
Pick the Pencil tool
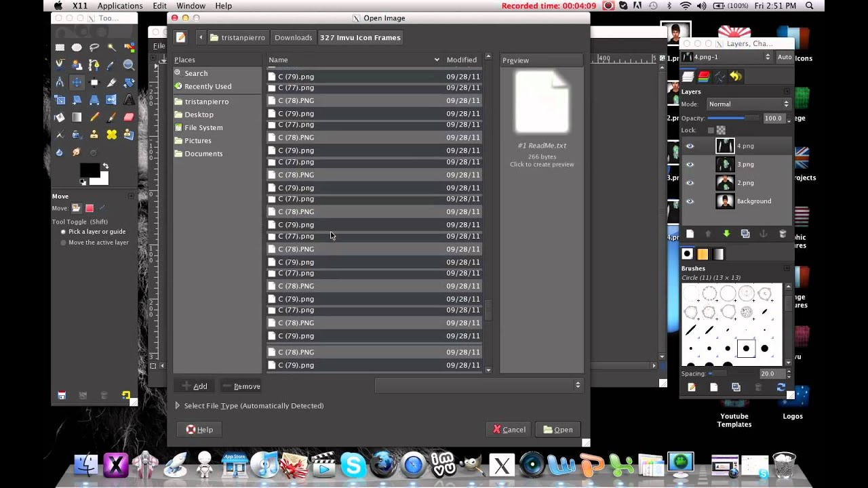94,117
